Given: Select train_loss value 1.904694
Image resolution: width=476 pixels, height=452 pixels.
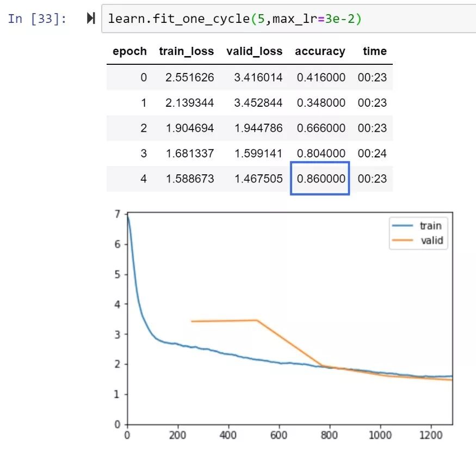Looking at the screenshot, I should coord(190,128).
